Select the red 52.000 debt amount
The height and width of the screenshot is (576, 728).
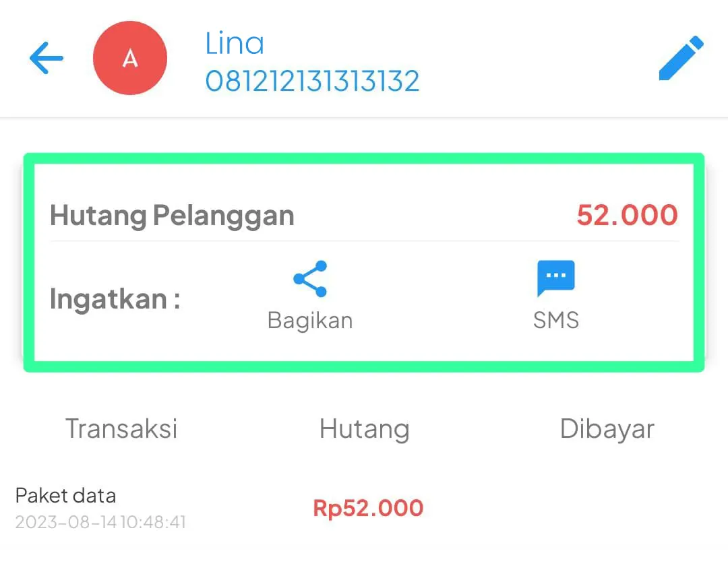click(x=626, y=215)
